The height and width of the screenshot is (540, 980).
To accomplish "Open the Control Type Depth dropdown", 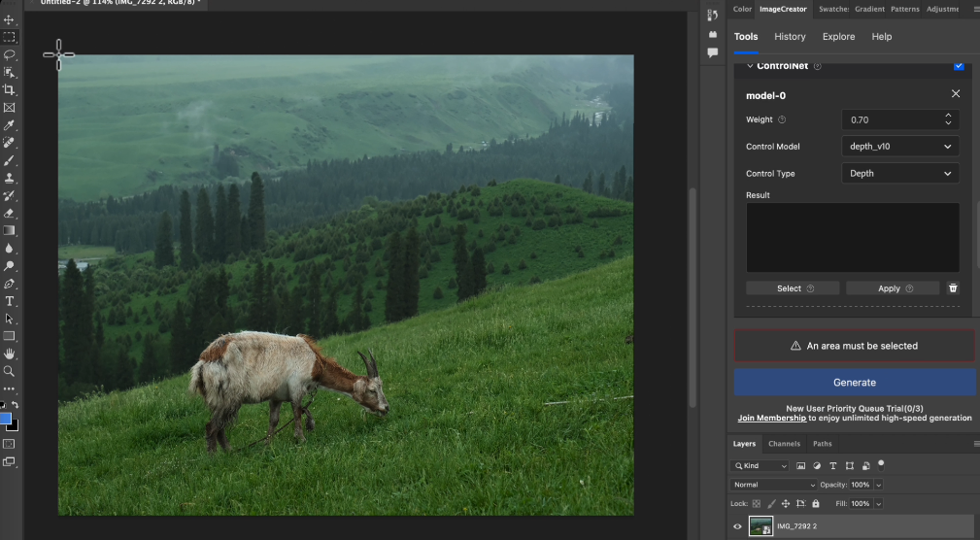I will (x=899, y=174).
